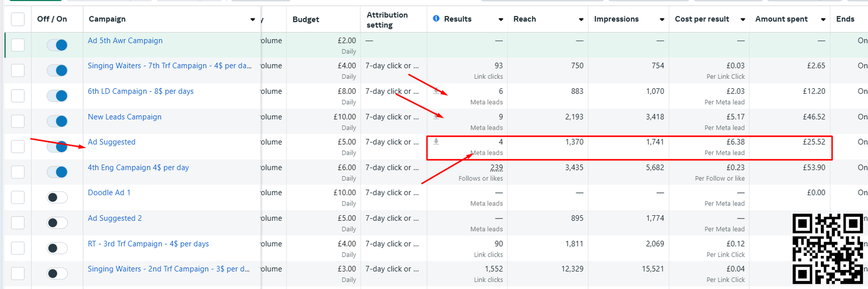Open the Amount spent column dropdown
The image size is (868, 289).
[823, 20]
